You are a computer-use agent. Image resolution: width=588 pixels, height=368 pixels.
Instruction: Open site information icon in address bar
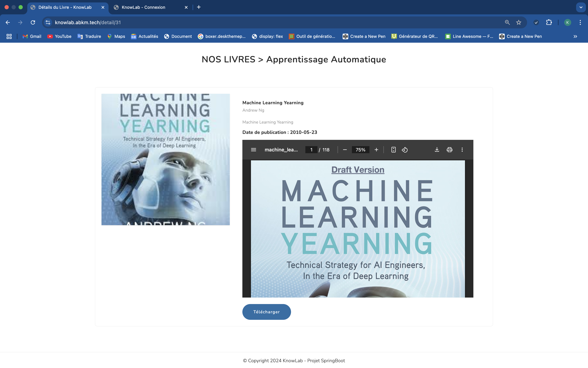pyautogui.click(x=48, y=22)
